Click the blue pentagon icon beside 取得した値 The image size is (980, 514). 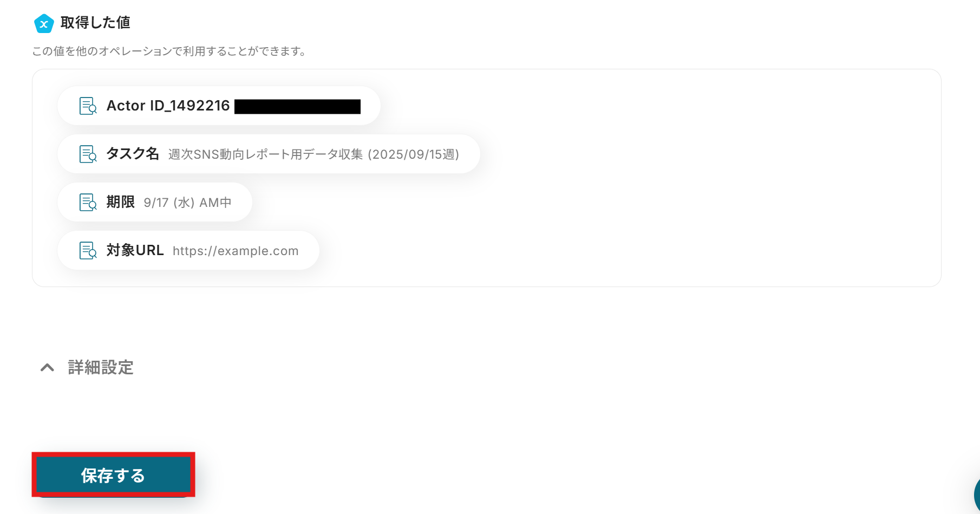pos(43,23)
